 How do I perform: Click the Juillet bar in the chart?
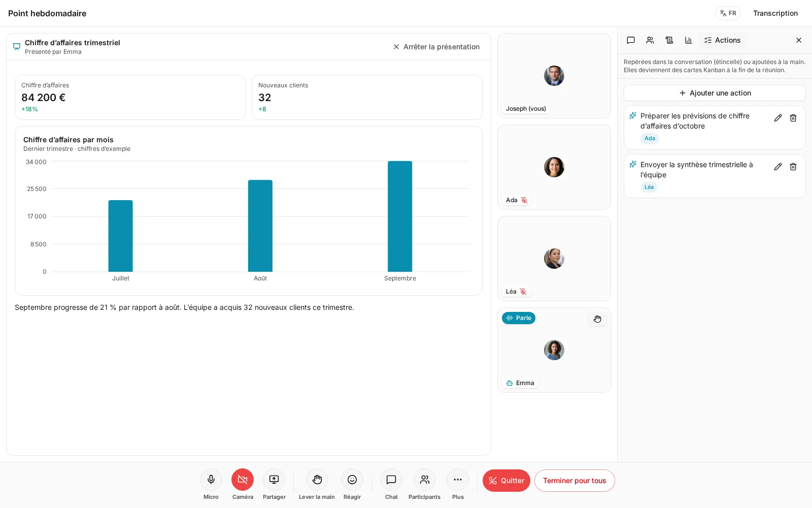click(120, 236)
